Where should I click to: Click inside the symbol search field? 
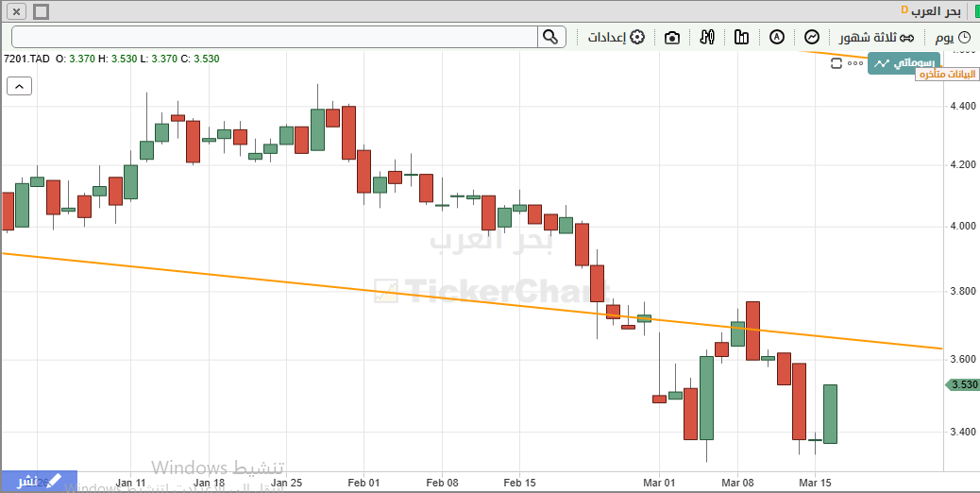(x=274, y=37)
